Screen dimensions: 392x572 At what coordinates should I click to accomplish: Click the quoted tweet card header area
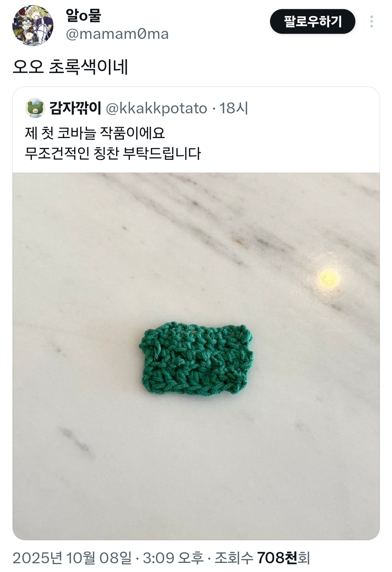pos(136,108)
